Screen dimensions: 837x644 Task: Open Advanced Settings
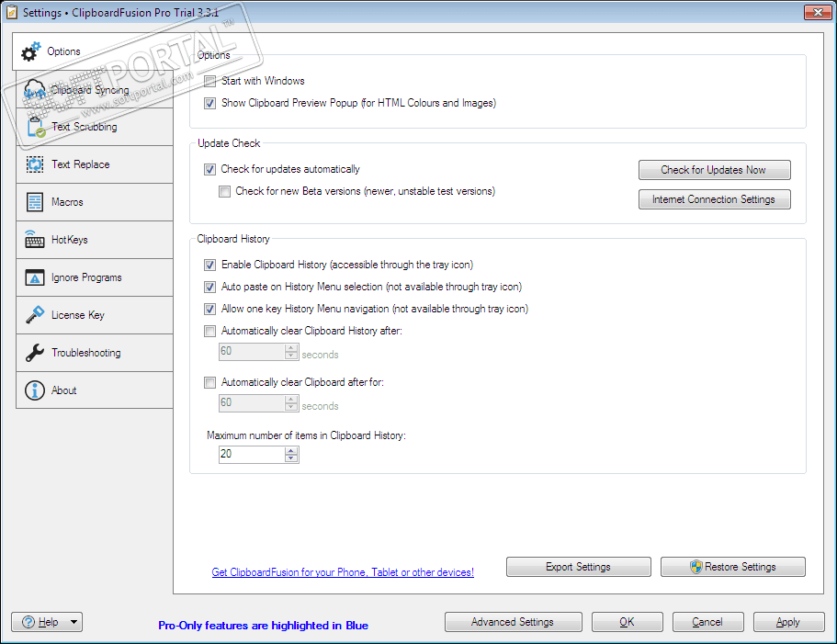click(513, 622)
